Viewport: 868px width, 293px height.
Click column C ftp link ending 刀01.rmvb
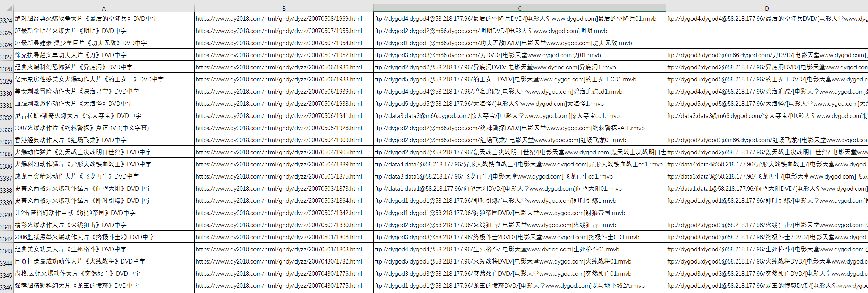(488, 55)
